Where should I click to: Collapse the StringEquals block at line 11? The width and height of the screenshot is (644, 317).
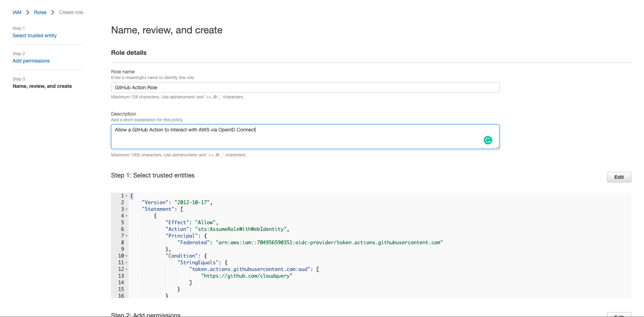tap(127, 263)
